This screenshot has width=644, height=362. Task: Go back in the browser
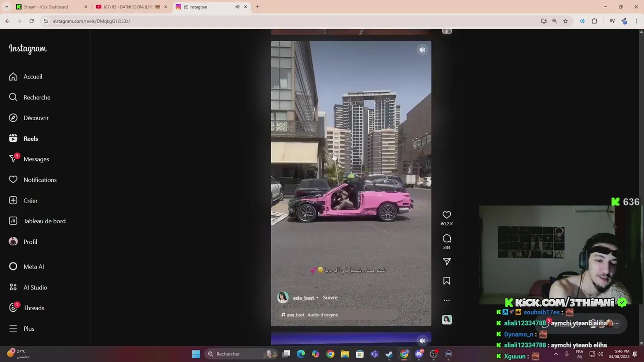tap(7, 21)
